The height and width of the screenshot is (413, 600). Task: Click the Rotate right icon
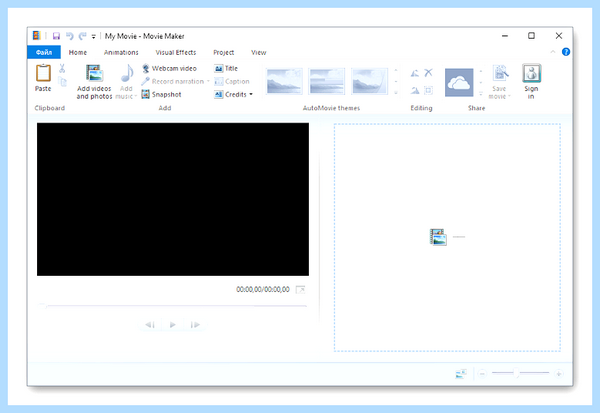[415, 91]
